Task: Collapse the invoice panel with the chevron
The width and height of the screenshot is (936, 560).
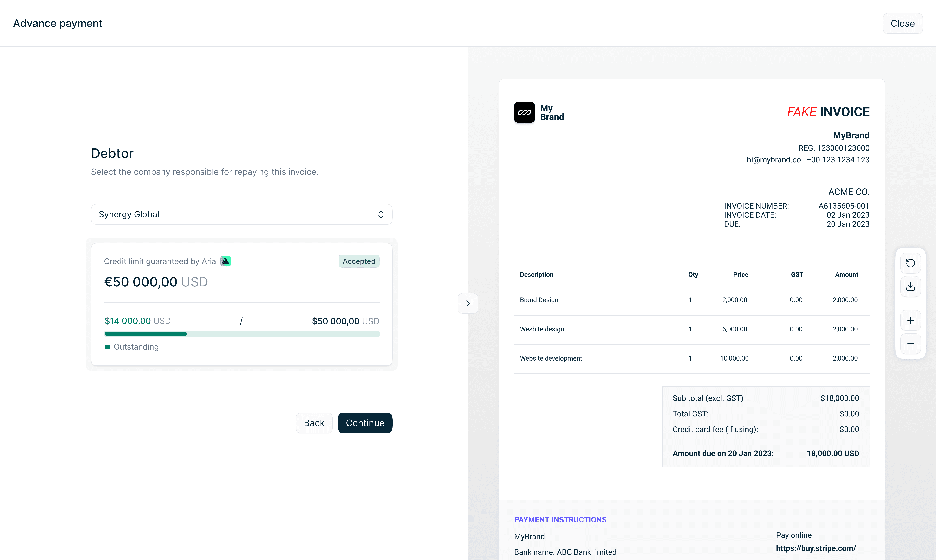Action: coord(468,303)
